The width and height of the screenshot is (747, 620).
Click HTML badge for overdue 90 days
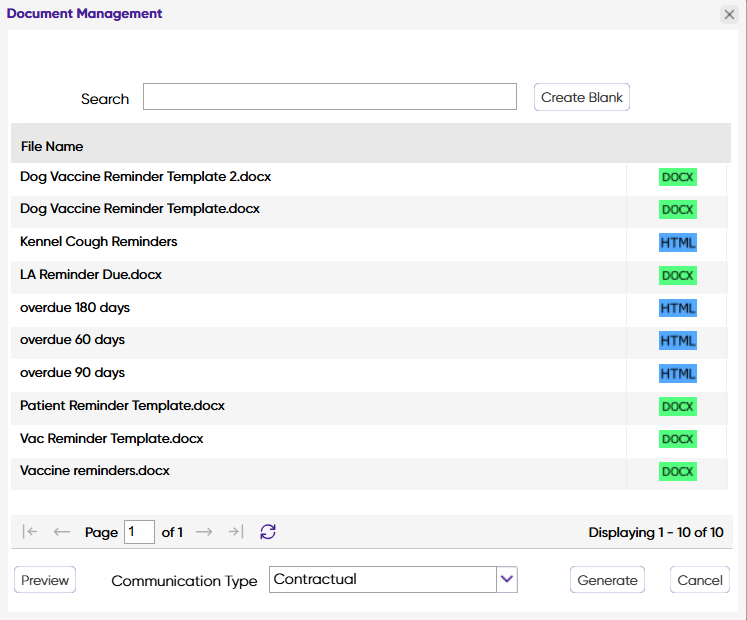tap(677, 374)
